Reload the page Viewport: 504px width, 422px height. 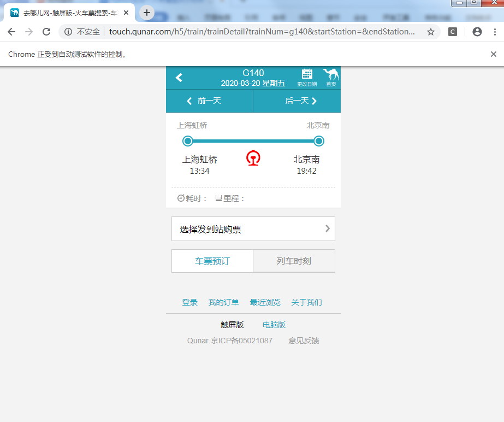(46, 32)
